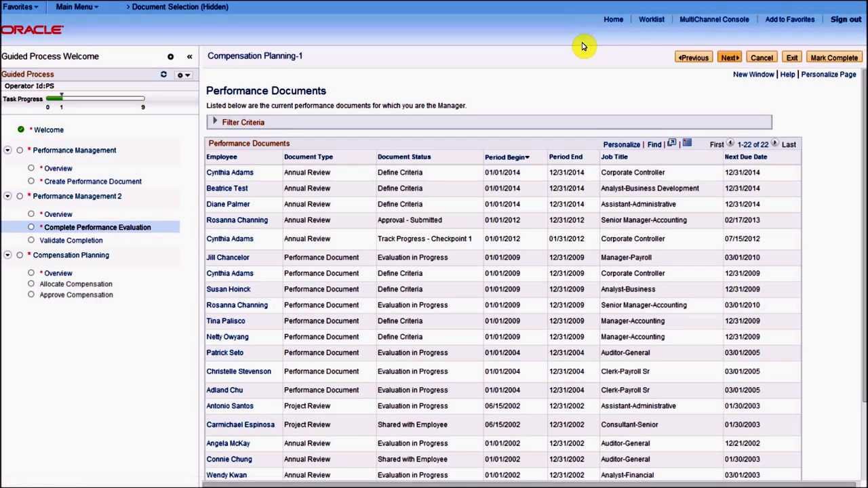
Task: Sort grid by Next Due Date header
Action: [745, 157]
